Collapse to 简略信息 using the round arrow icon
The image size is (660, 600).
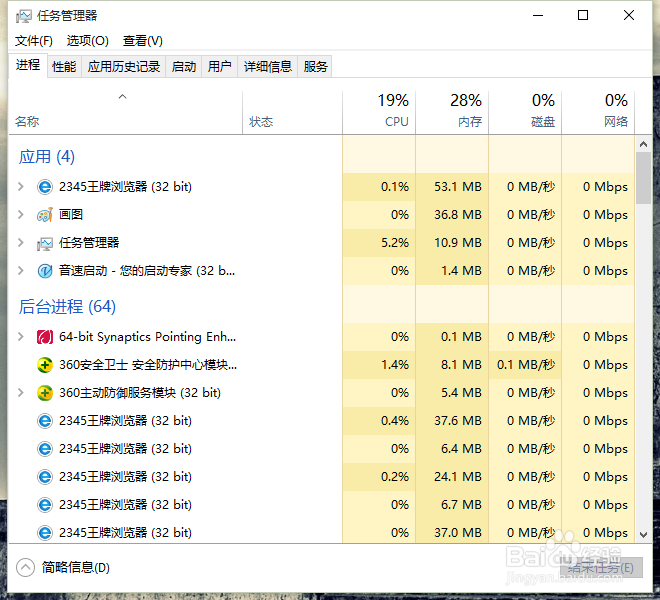tap(25, 568)
